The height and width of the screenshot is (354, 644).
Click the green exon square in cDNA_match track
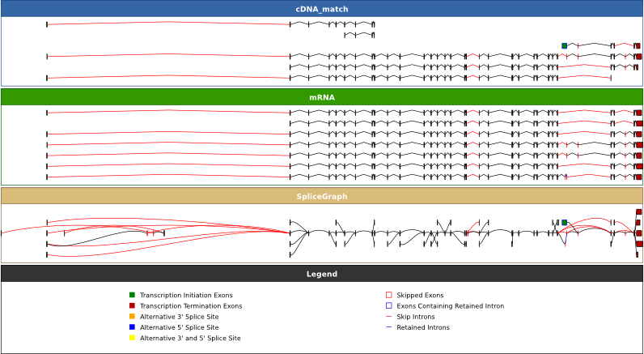pos(564,45)
